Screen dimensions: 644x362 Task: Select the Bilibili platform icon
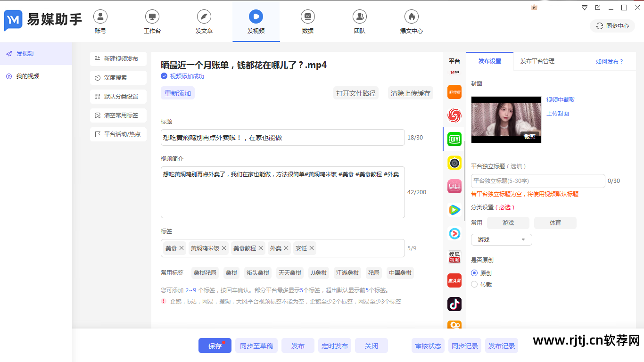click(454, 186)
